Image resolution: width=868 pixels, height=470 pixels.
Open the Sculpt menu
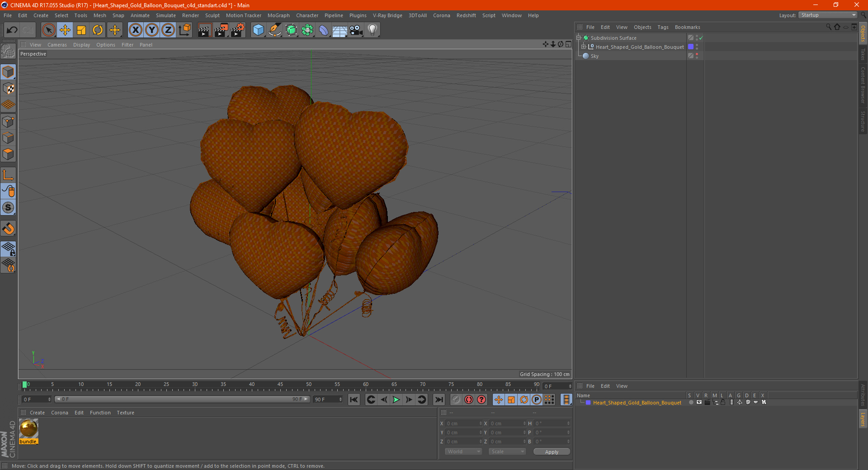[x=212, y=15]
